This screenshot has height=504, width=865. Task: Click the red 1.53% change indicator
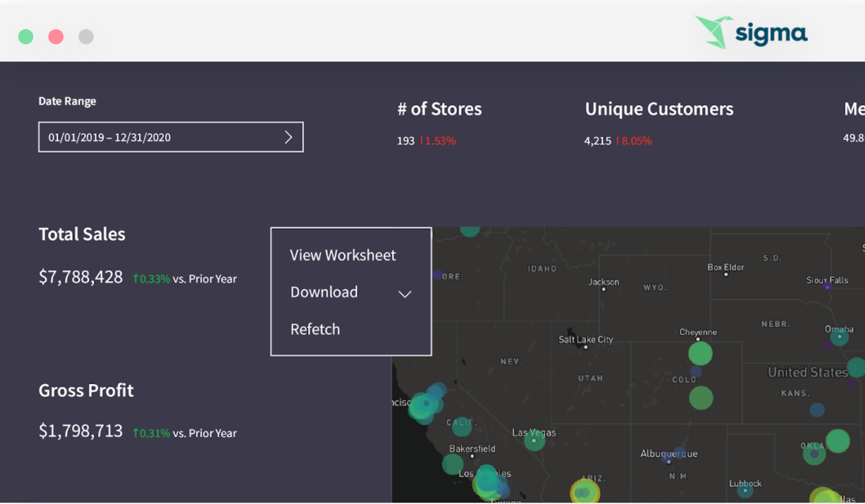tap(438, 141)
